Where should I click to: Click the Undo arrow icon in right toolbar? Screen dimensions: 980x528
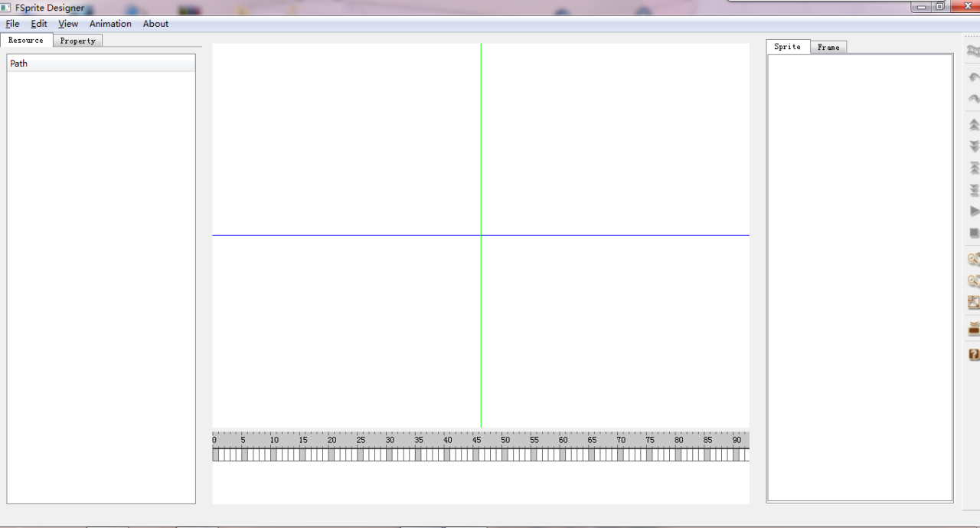point(974,77)
